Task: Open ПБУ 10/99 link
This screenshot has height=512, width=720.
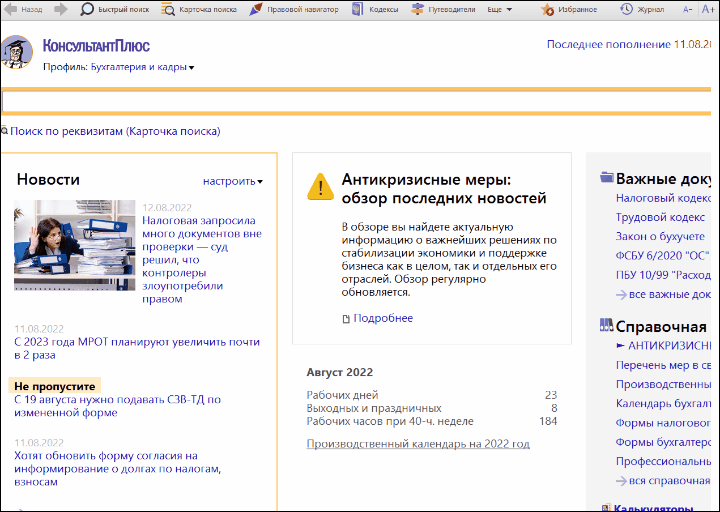Action: point(663,275)
